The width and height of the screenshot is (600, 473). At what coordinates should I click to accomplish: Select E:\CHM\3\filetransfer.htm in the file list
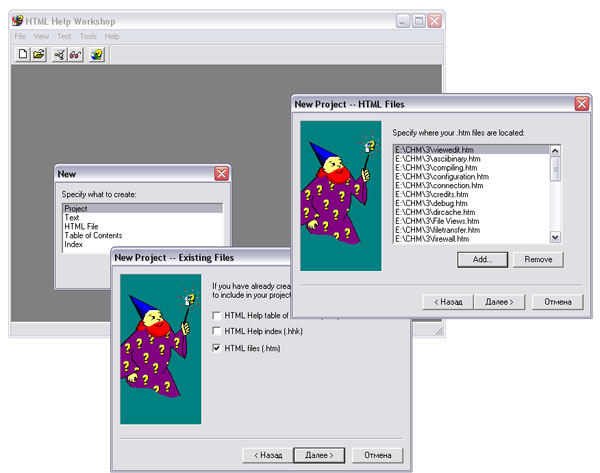(472, 230)
